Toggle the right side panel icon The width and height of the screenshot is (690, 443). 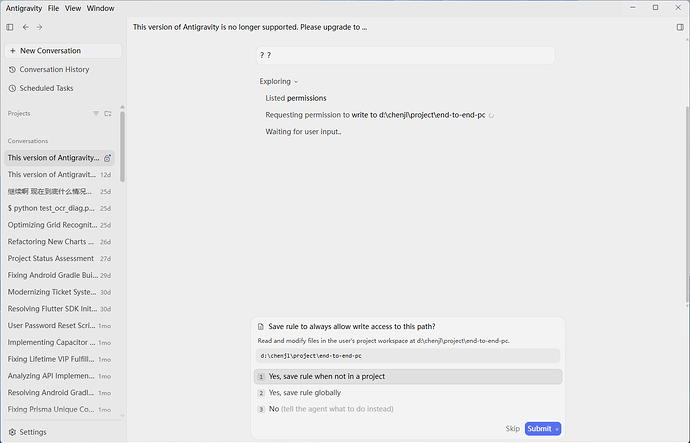680,27
